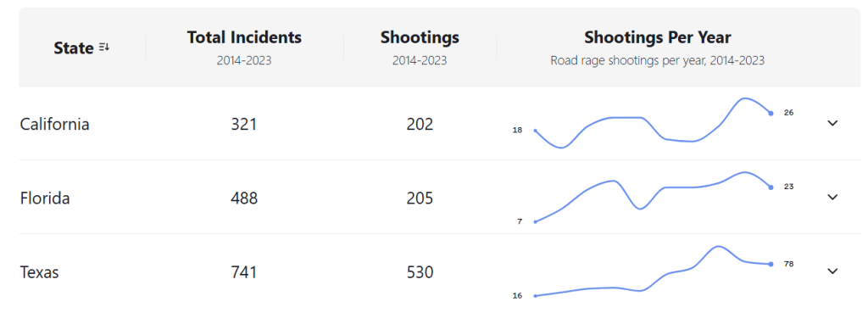Viewport: 868px width, 313px height.
Task: Click California shootings value 202
Action: coord(420,124)
